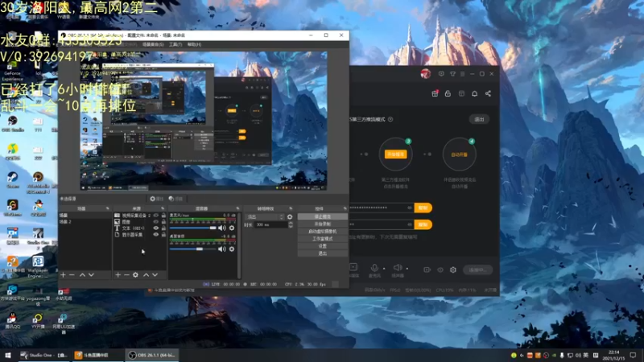This screenshot has height=362, width=644.
Task: Adjust the microphone/Aux volume slider
Action: 192,228
